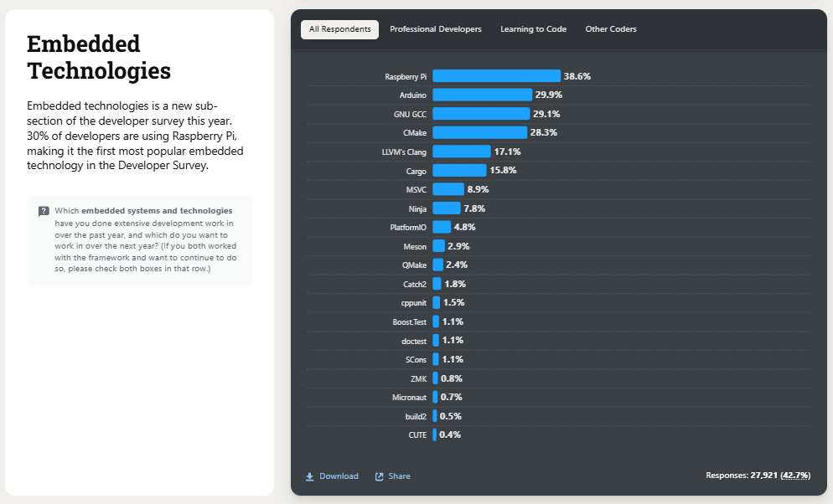Viewport: 833px width, 504px height.
Task: Show the Other Coders tab
Action: pyautogui.click(x=611, y=29)
